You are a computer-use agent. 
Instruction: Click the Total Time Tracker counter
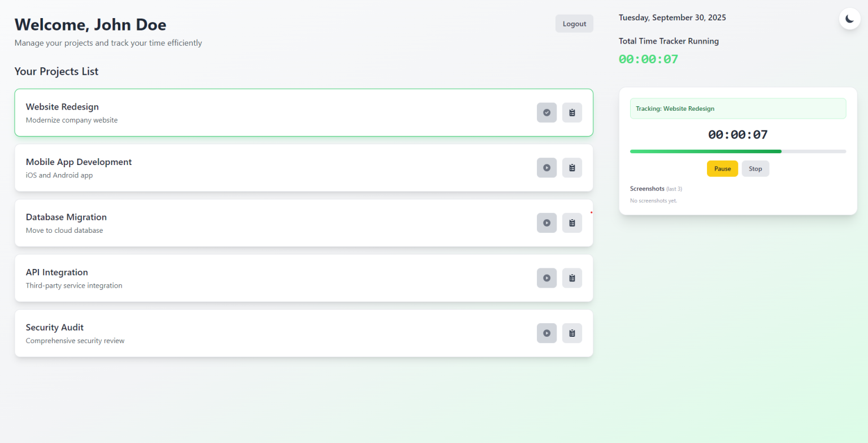point(648,59)
